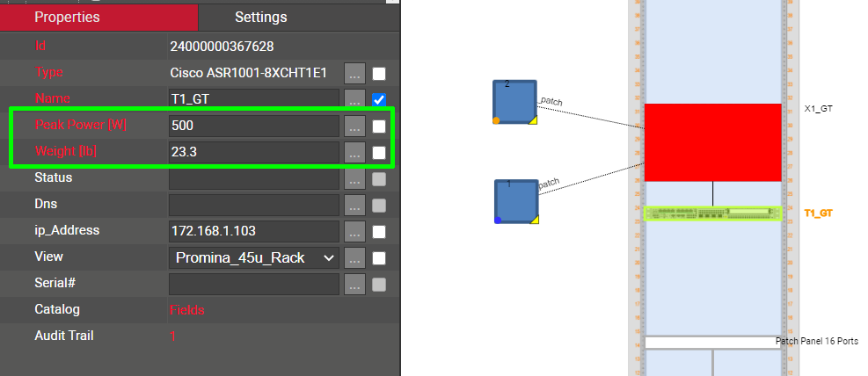This screenshot has height=376, width=868.
Task: Open the View dropdown showing Promina_45u_Rack
Action: pos(253,257)
